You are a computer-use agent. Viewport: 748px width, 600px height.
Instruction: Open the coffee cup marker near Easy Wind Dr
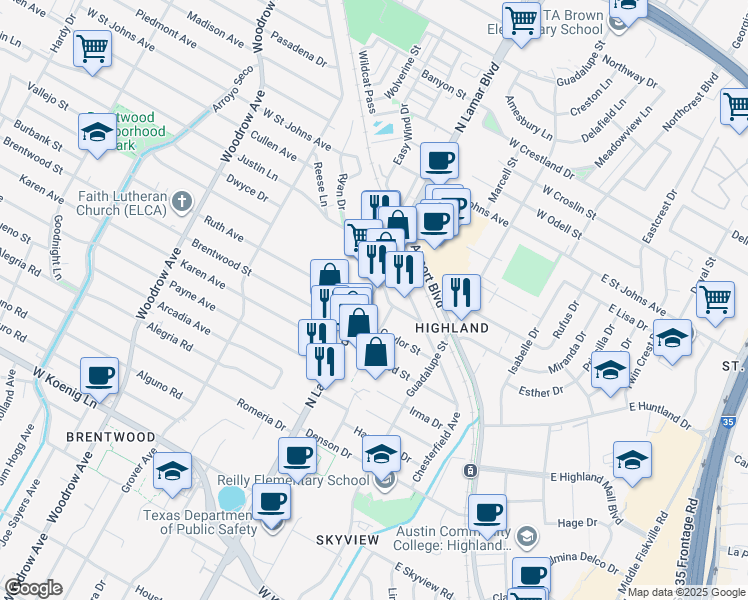coord(439,160)
